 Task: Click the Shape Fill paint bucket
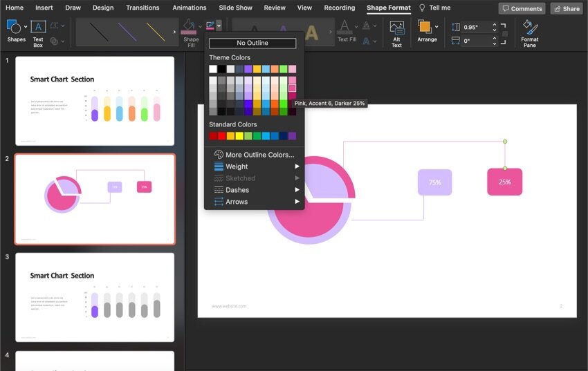189,26
